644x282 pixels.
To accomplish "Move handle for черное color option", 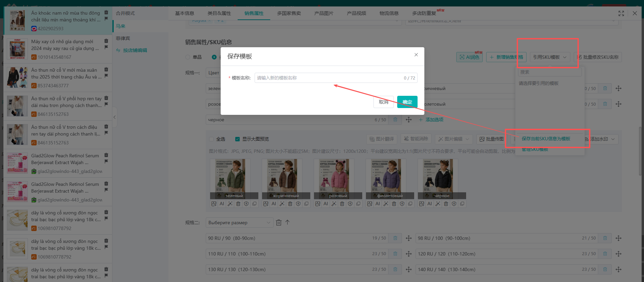I will (409, 120).
